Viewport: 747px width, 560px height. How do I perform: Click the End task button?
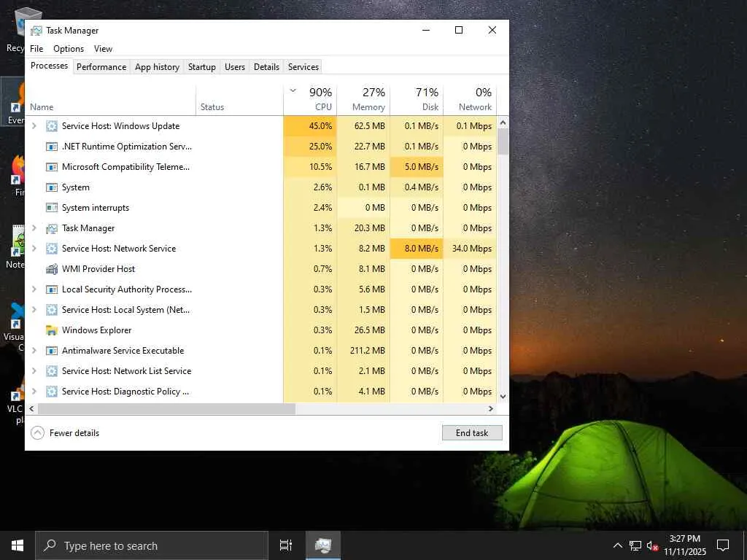pyautogui.click(x=472, y=433)
